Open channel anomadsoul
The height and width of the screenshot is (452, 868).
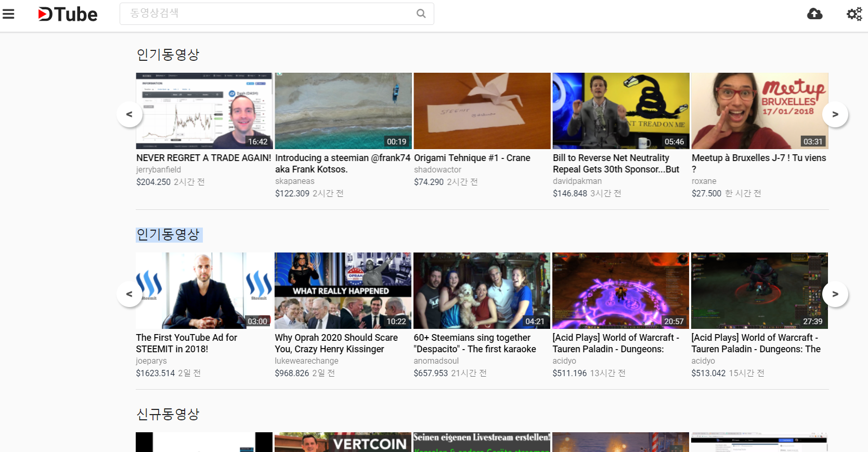(436, 361)
